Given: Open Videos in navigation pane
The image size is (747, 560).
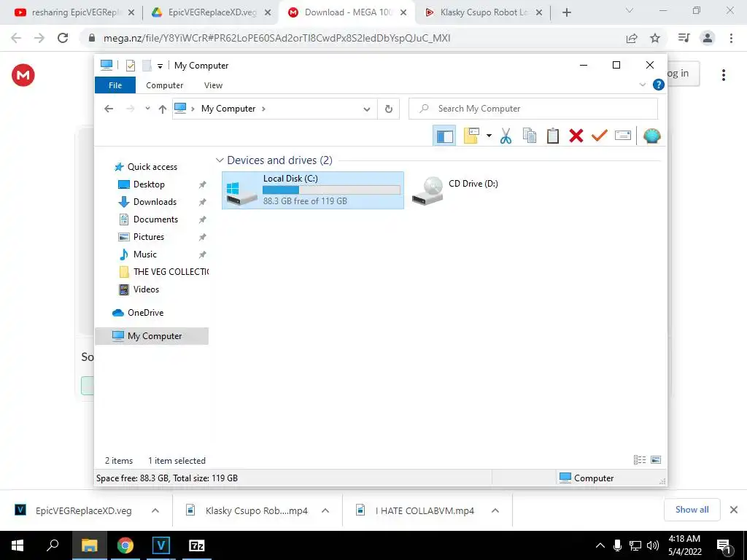Looking at the screenshot, I should [x=146, y=289].
